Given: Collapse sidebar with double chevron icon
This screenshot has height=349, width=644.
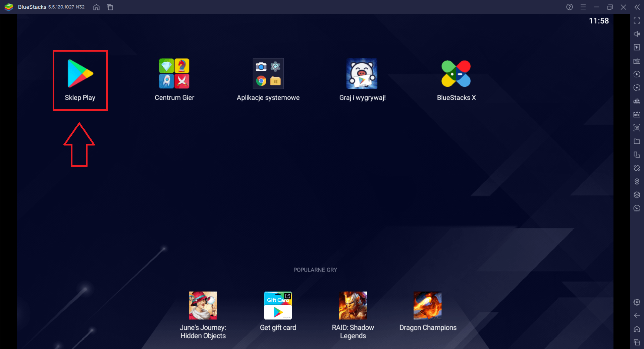Looking at the screenshot, I should (x=637, y=7).
